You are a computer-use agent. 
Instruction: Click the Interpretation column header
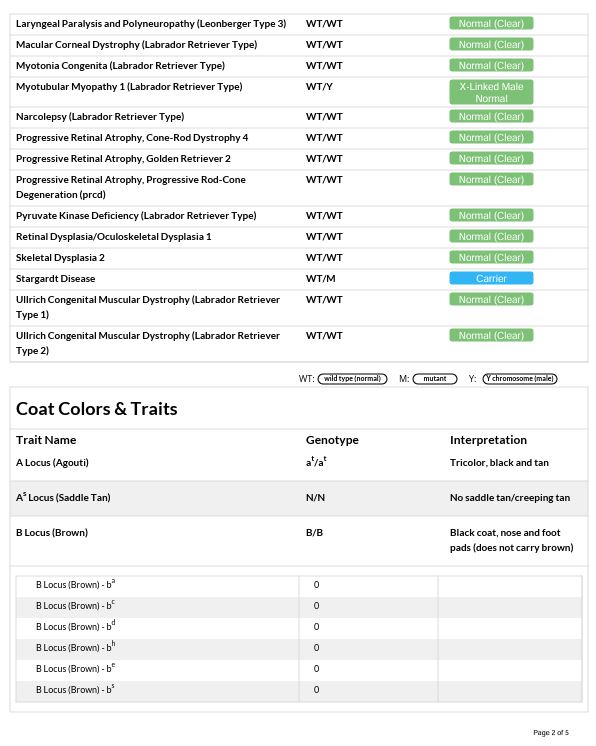pos(488,440)
